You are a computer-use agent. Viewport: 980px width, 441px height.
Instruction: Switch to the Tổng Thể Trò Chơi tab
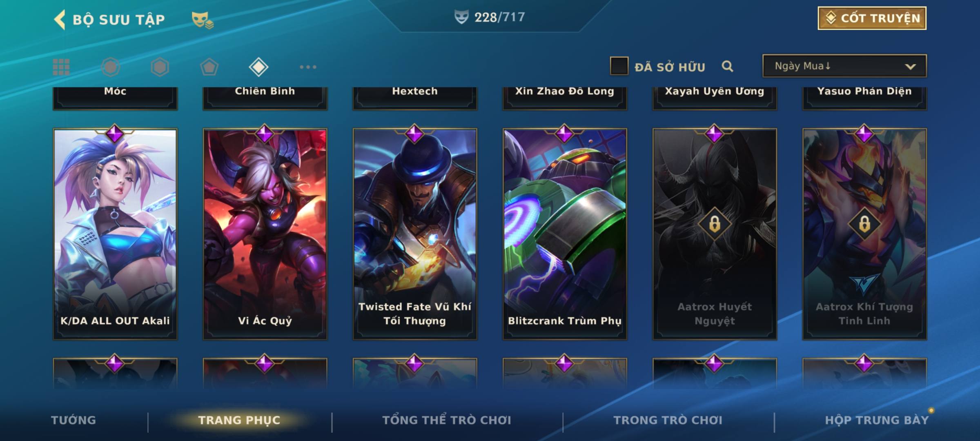pos(446,420)
